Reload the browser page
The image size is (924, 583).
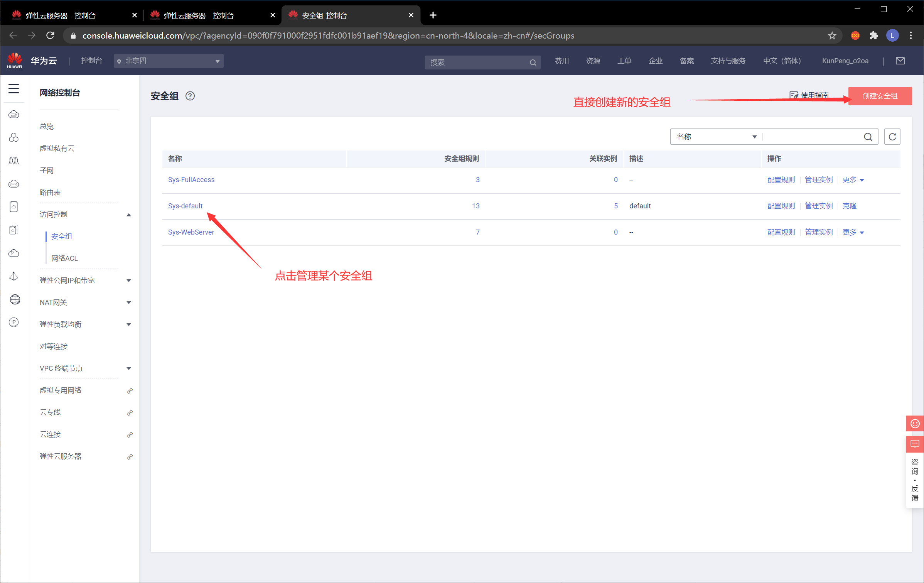50,35
